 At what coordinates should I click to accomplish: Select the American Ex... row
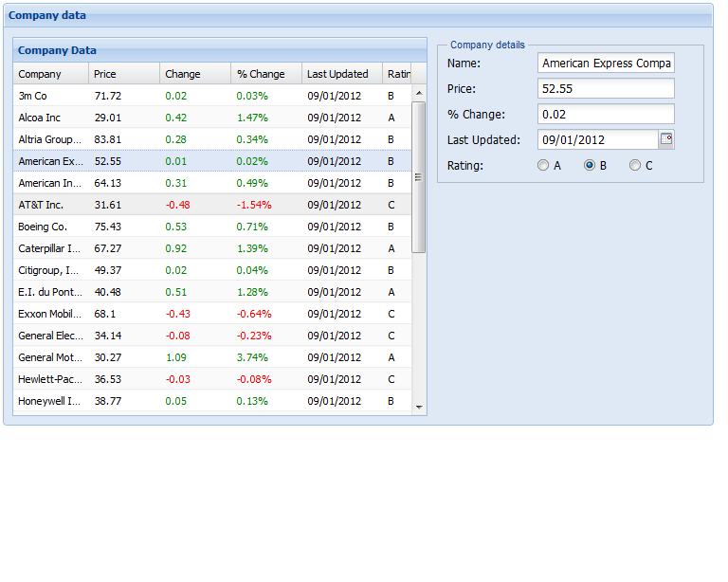point(212,161)
